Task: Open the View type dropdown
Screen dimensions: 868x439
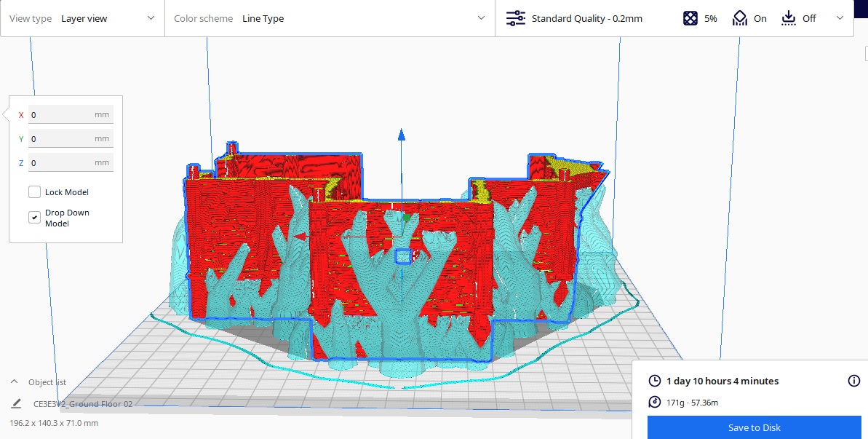Action: [82, 18]
